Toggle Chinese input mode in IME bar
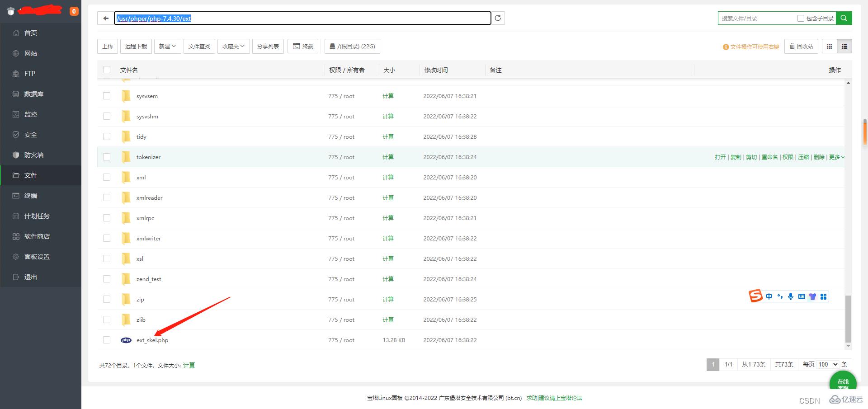 click(769, 296)
